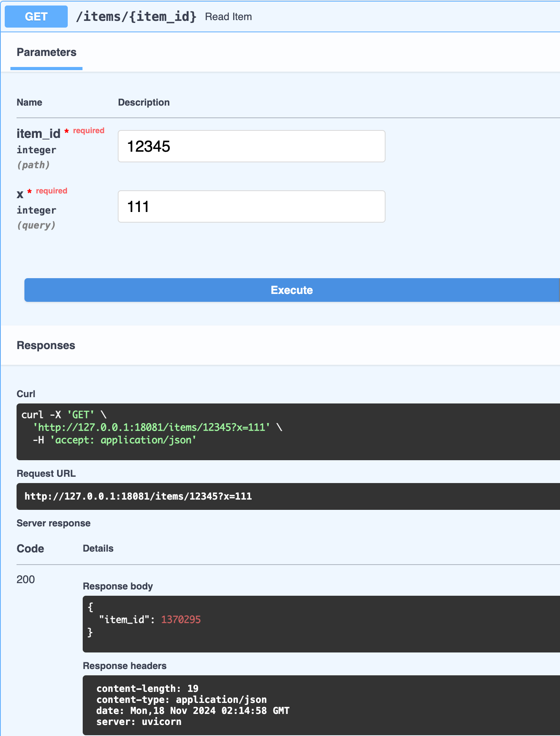This screenshot has height=736, width=560.
Task: Focus the item_id input field with 12345
Action: [x=251, y=146]
